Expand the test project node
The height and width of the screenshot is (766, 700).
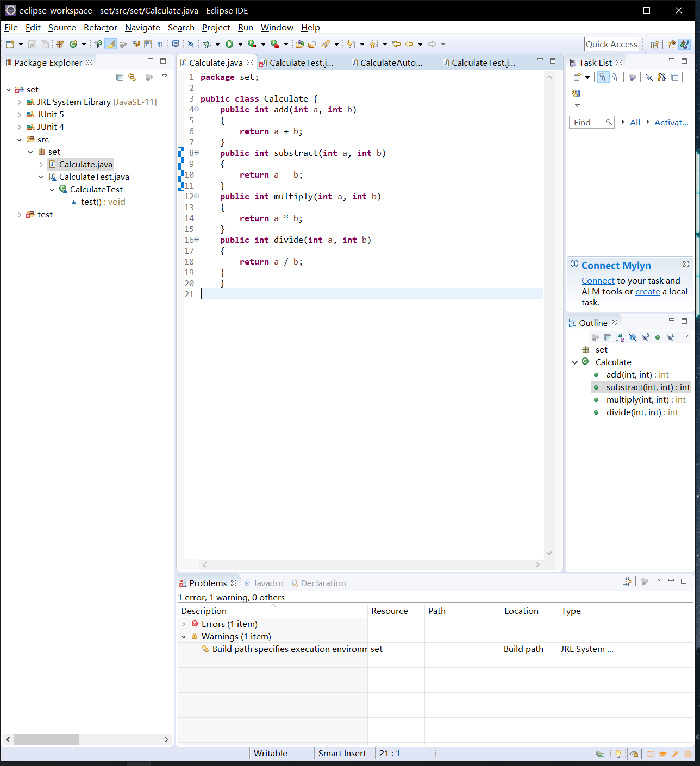[x=20, y=215]
